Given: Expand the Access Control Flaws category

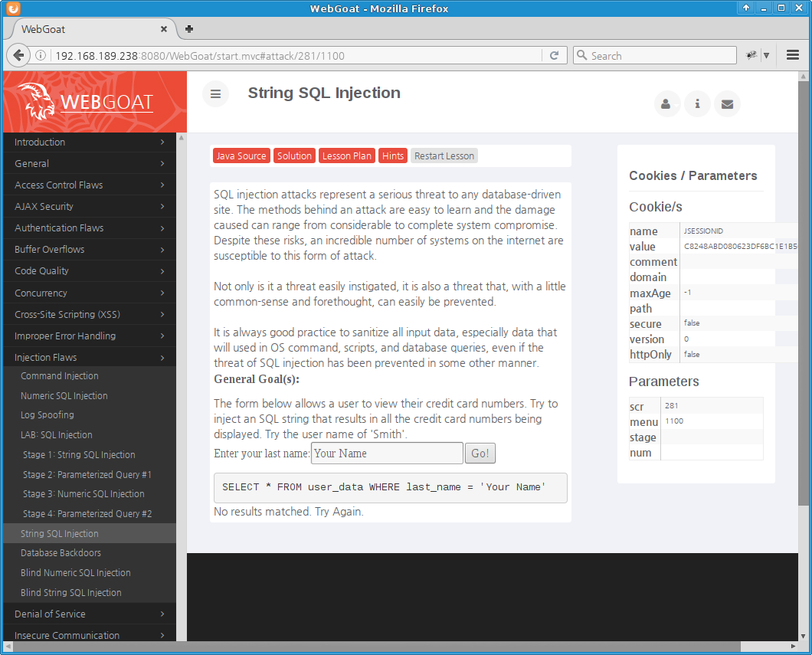Looking at the screenshot, I should tap(89, 185).
